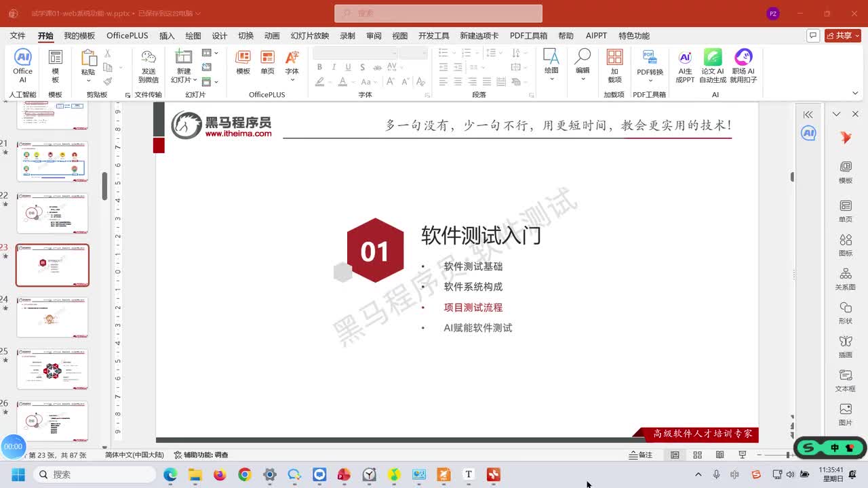This screenshot has height=488, width=868.
Task: Open 单页 in right side panel
Action: point(846,211)
